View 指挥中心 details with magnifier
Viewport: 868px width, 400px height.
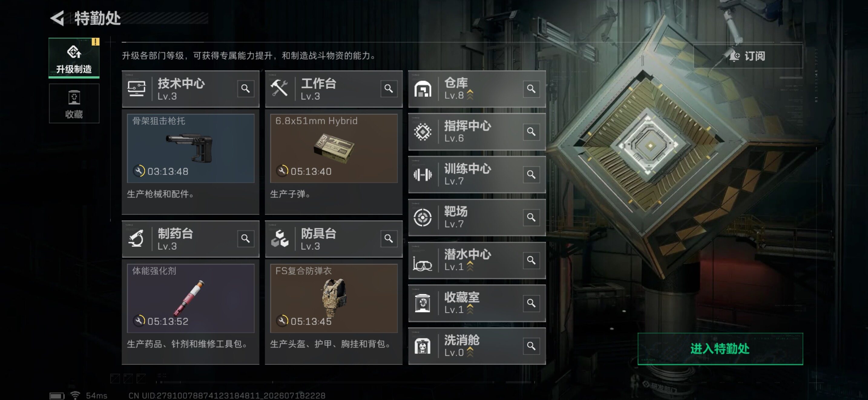pos(531,132)
